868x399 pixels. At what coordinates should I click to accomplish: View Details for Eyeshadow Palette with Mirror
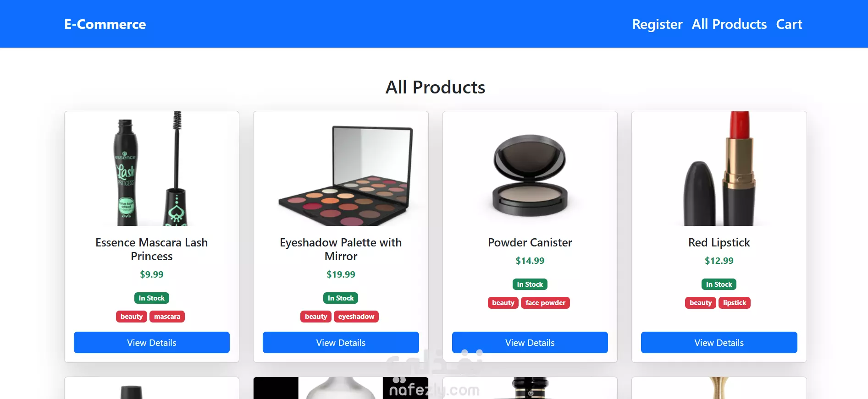(x=341, y=343)
